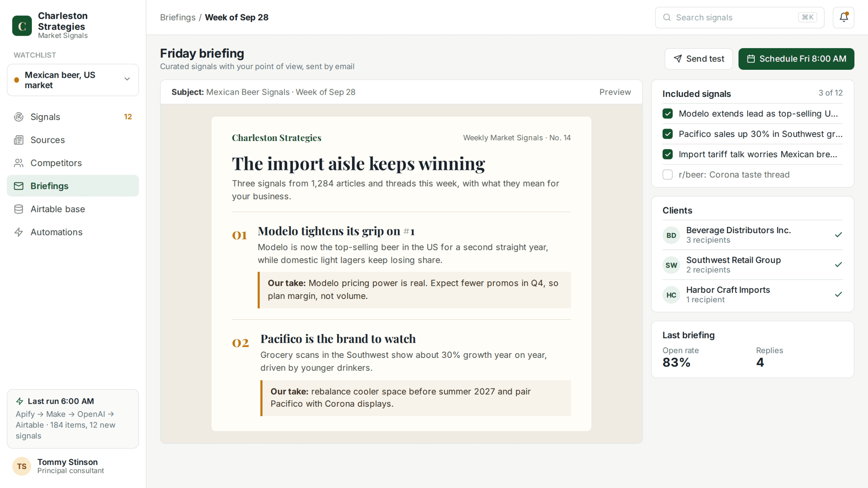Screen dimensions: 868x488
Task: Click the '01' signal number
Action: click(239, 235)
